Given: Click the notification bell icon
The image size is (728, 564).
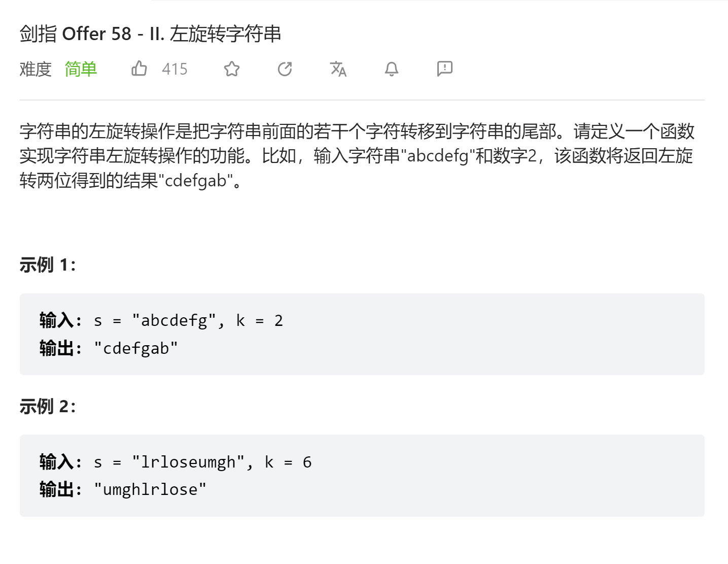Looking at the screenshot, I should [x=391, y=69].
